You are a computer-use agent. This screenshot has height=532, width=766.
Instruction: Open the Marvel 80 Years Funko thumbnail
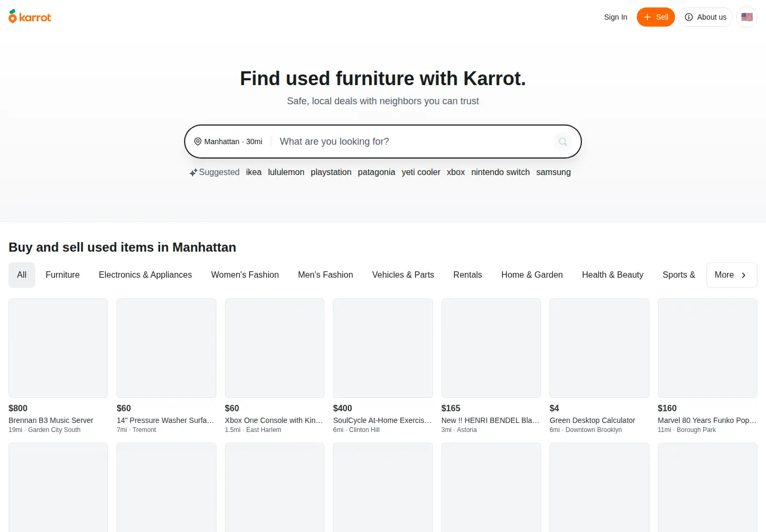point(707,348)
